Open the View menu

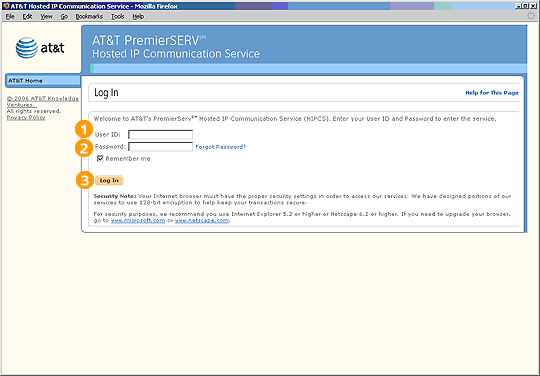pyautogui.click(x=46, y=17)
